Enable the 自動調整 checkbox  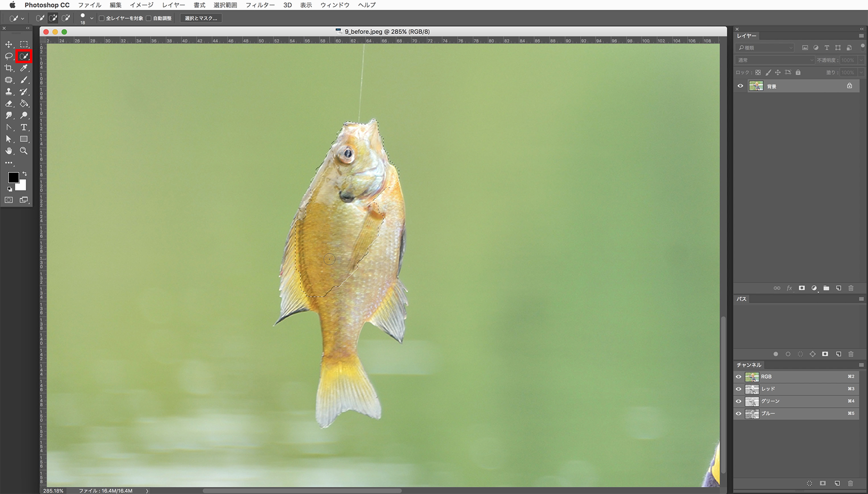coord(149,18)
